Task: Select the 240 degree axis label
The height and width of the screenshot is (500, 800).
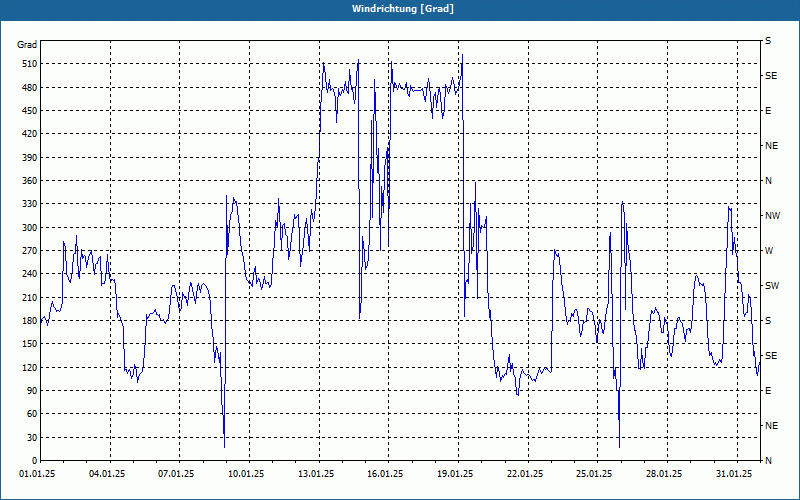Action: pos(30,274)
